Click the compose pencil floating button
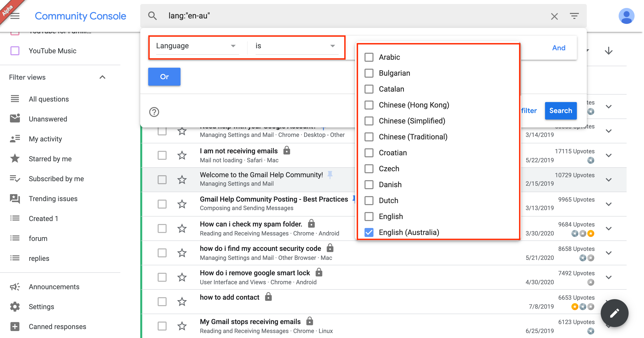The height and width of the screenshot is (338, 644). [614, 313]
